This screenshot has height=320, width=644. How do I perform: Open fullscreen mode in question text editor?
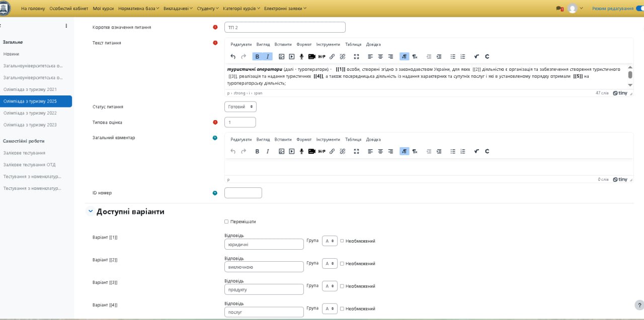(x=356, y=57)
